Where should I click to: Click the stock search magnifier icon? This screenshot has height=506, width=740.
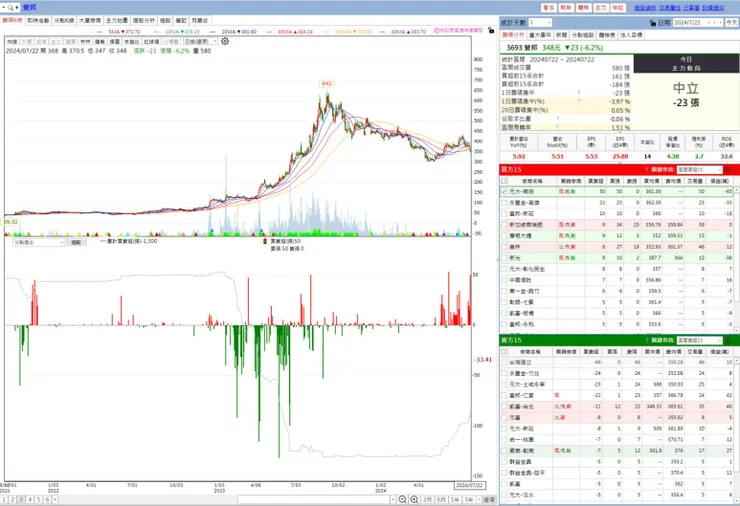[x=10, y=8]
